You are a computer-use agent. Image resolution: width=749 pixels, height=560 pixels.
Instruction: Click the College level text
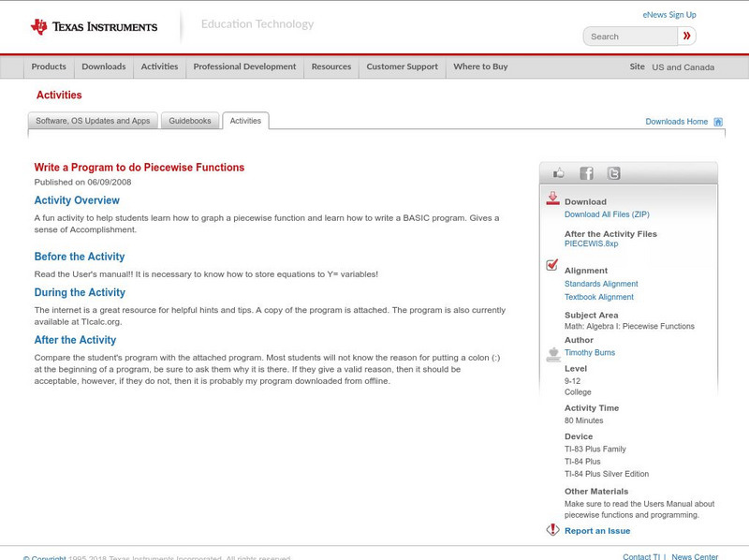578,392
